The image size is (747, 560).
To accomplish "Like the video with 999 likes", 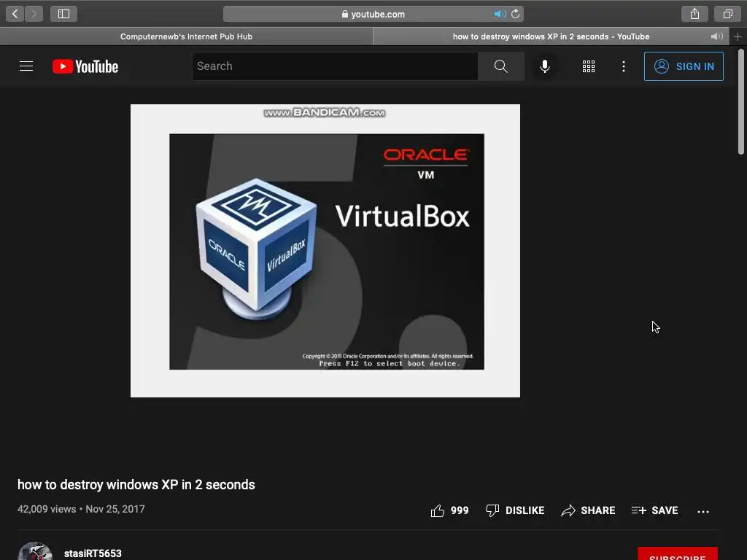I will tap(449, 510).
